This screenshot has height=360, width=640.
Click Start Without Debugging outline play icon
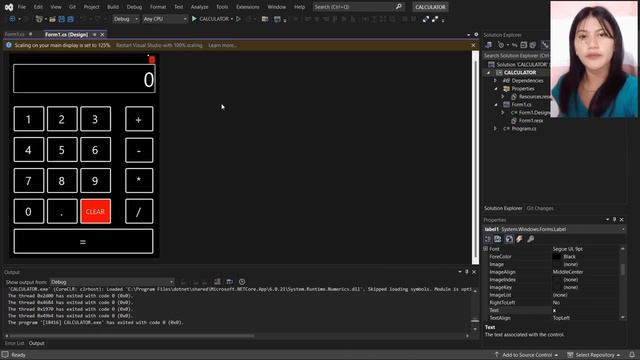[239, 19]
